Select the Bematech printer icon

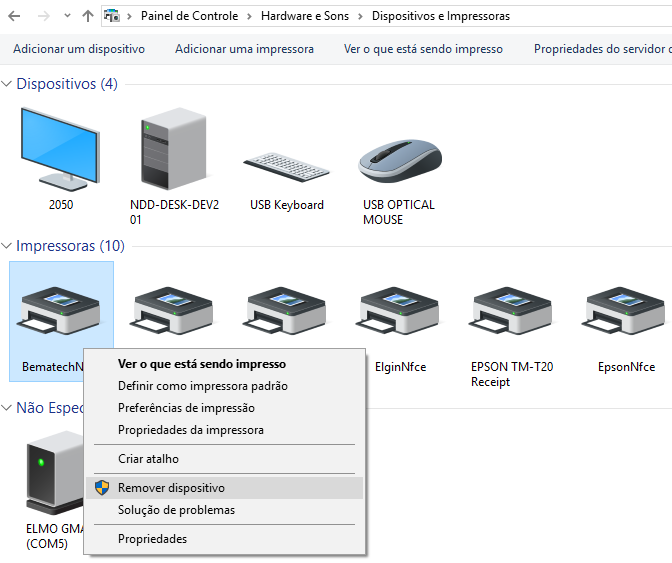click(58, 311)
